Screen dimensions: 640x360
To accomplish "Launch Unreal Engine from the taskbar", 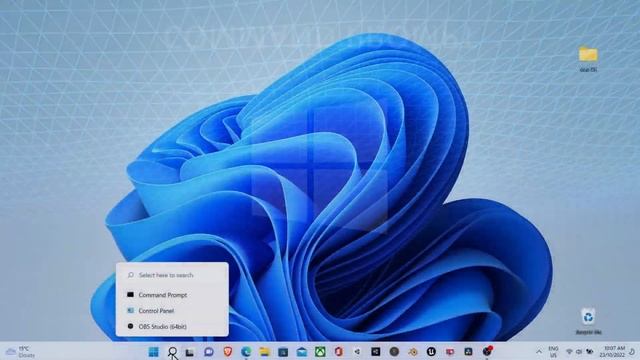I will (431, 351).
